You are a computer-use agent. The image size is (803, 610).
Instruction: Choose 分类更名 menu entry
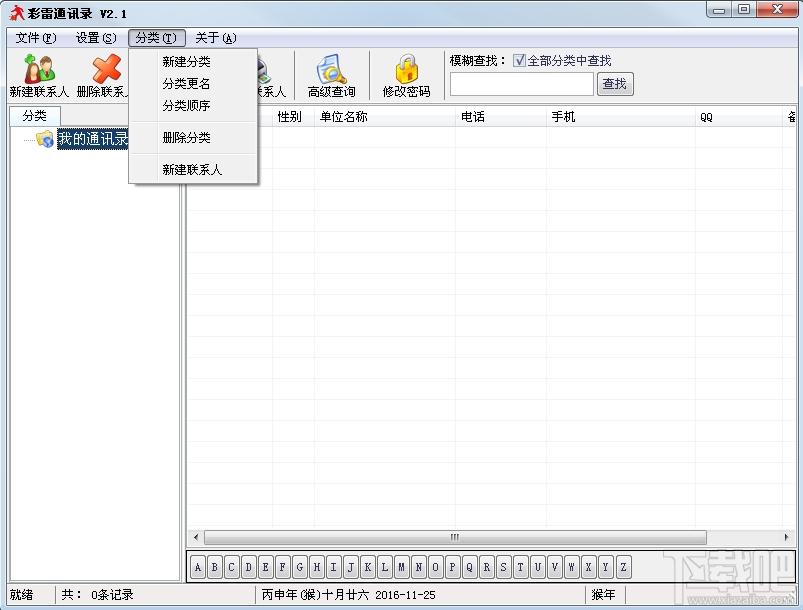tap(187, 84)
